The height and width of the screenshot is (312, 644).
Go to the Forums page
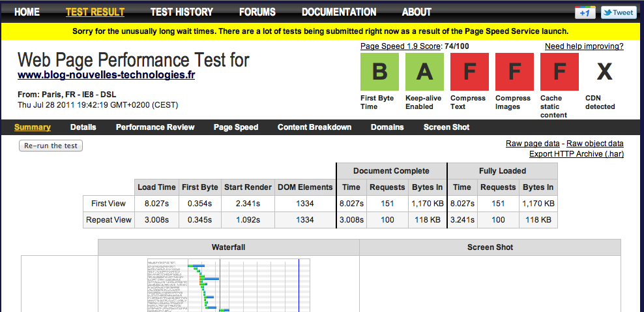257,12
